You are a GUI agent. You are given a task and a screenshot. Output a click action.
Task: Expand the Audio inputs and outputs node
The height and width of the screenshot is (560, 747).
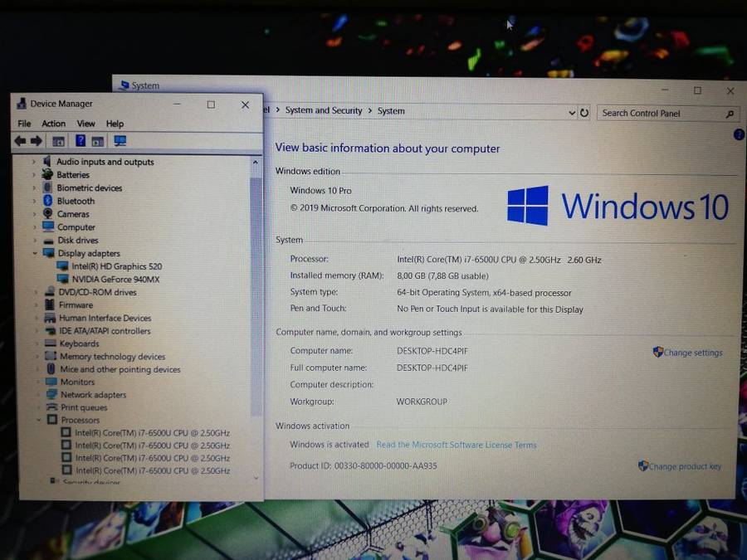[x=35, y=161]
